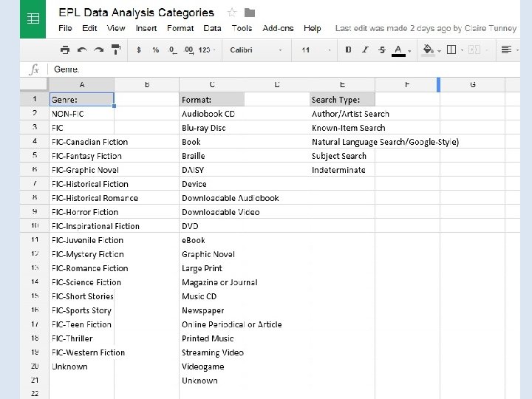Select the Known-Item Search cell
The image size is (532, 399).
(342, 128)
